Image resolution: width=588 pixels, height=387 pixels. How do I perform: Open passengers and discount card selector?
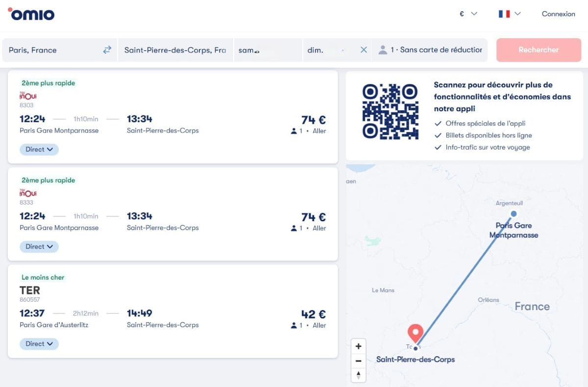pos(430,50)
